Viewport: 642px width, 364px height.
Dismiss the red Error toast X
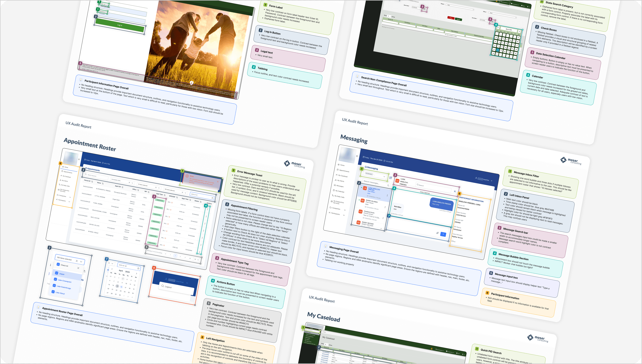[x=218, y=182]
